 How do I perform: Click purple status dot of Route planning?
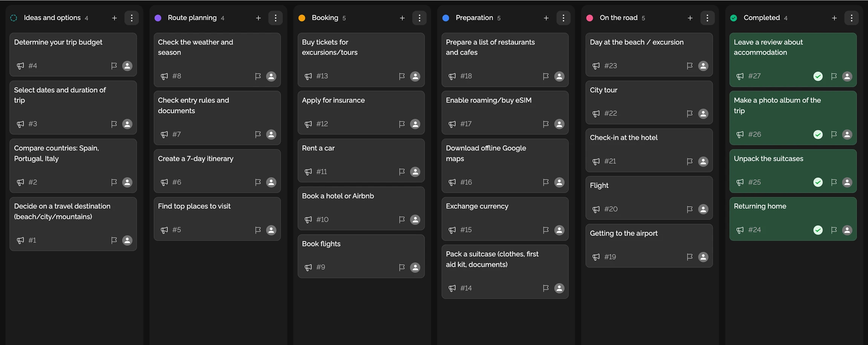click(158, 18)
